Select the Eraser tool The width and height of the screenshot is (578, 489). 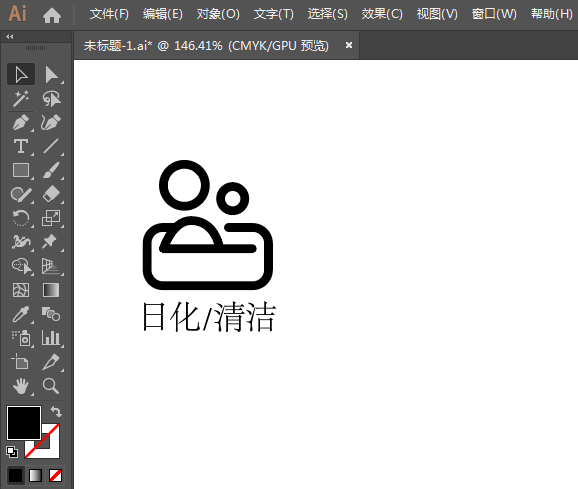(x=51, y=194)
